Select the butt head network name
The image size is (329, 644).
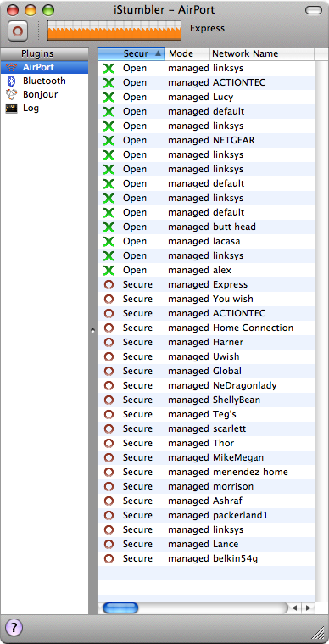coord(234,227)
